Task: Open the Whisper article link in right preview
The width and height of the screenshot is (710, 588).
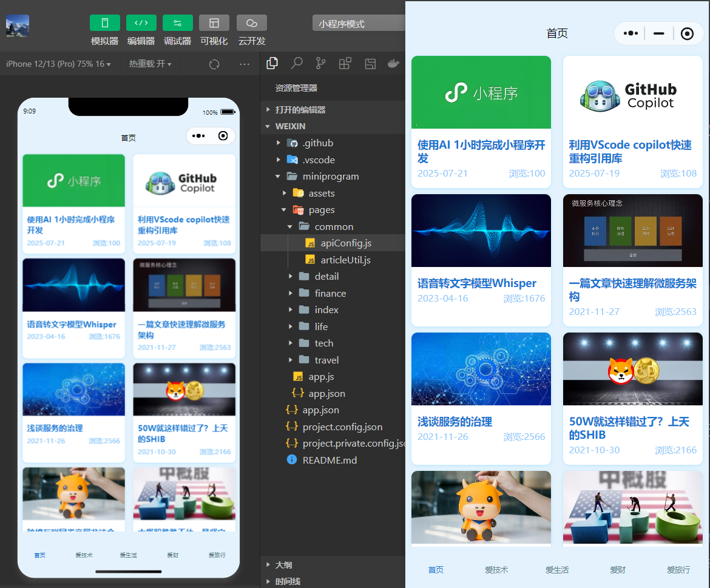Action: [477, 283]
